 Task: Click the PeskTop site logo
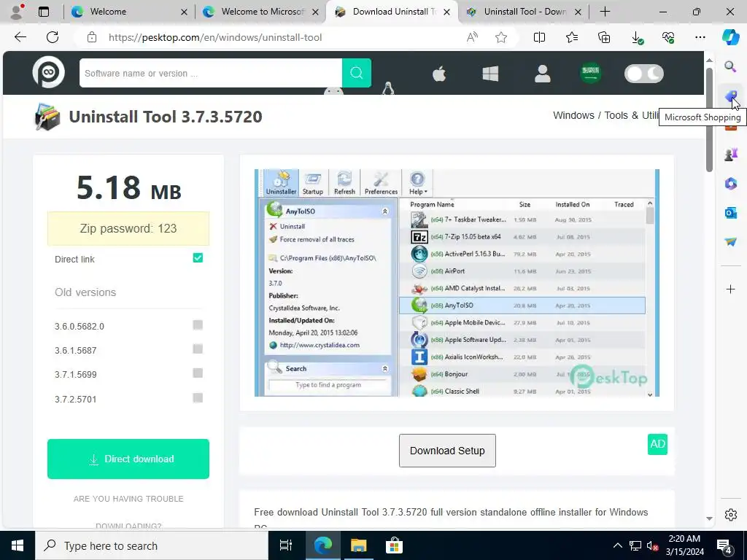click(49, 72)
